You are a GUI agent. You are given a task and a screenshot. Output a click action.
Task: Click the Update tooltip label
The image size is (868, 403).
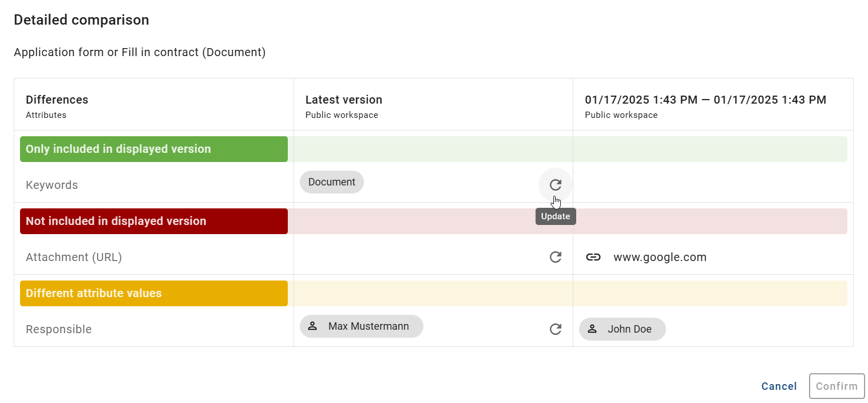click(555, 216)
